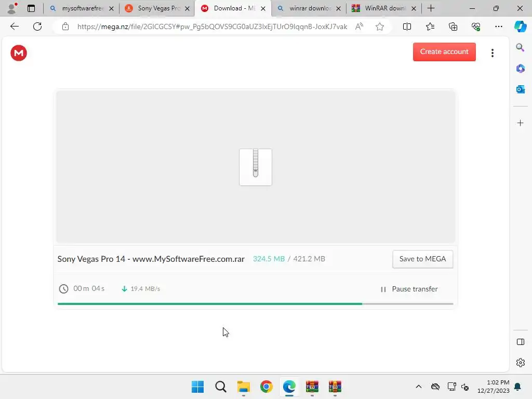Screen dimensions: 532x399
Task: Click the remaining time clock icon
Action: (63, 289)
